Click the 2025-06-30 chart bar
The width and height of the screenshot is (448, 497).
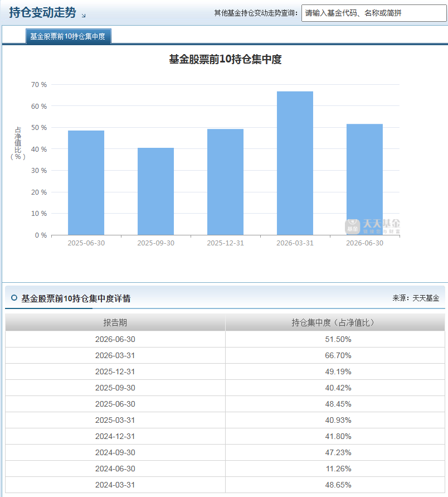pos(86,183)
